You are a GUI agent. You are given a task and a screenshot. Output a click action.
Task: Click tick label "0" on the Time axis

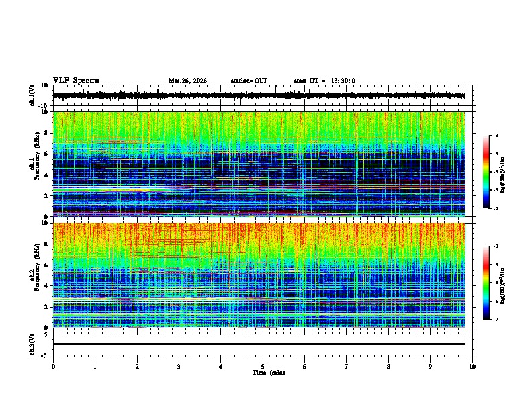pos(53,367)
